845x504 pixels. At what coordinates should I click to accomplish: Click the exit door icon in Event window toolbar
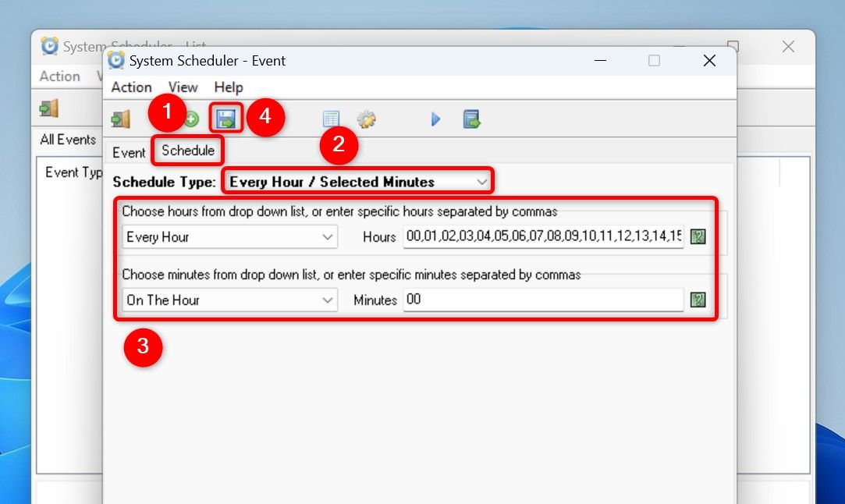[121, 119]
